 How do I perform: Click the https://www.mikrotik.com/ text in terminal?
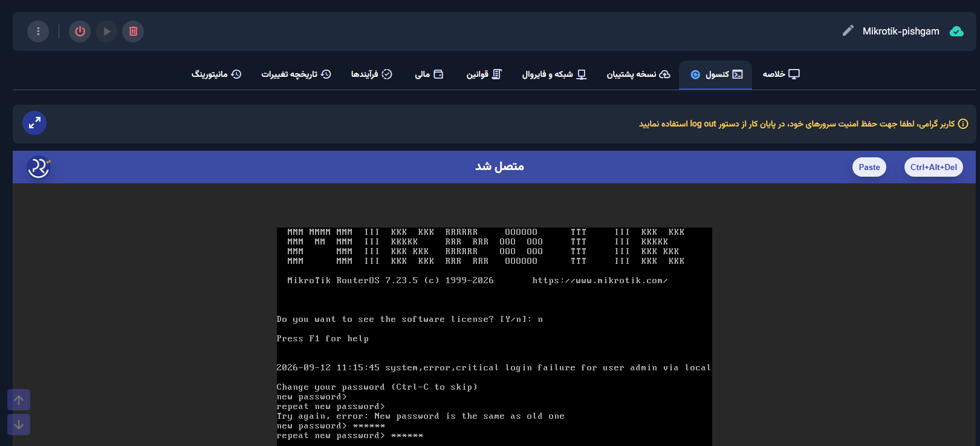600,281
